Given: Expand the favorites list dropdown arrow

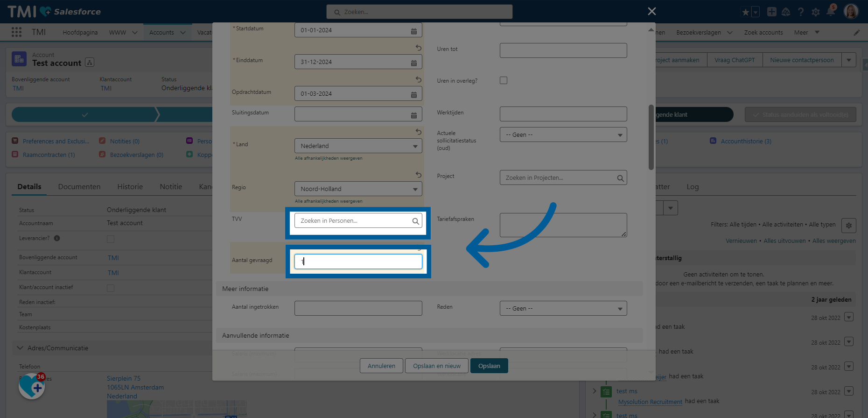Looking at the screenshot, I should click(x=756, y=12).
